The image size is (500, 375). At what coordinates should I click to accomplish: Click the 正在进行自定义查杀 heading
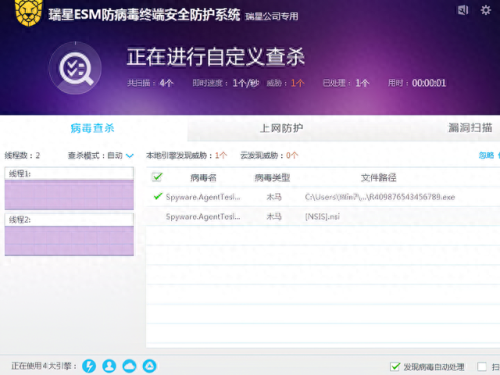click(x=216, y=57)
